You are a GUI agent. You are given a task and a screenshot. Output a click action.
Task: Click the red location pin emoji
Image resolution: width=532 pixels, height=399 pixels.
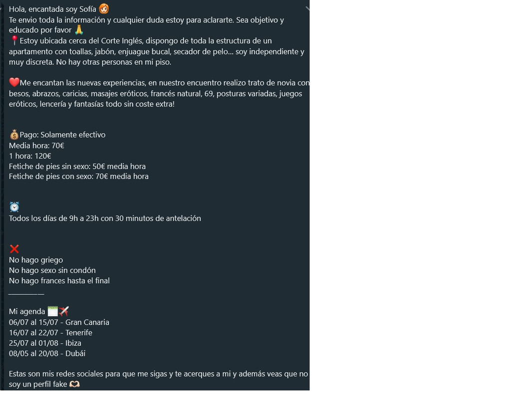[14, 40]
